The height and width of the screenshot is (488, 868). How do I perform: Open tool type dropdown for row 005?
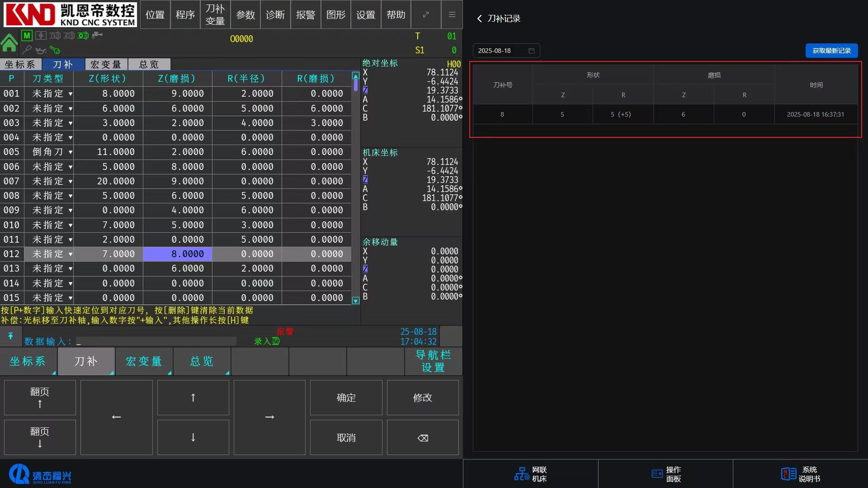click(x=71, y=152)
